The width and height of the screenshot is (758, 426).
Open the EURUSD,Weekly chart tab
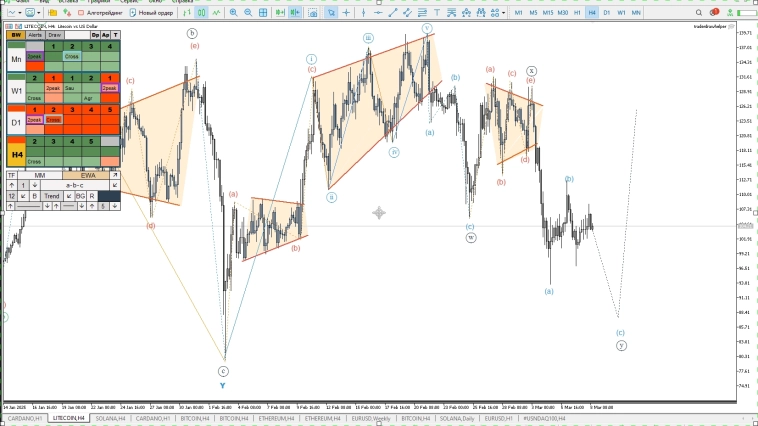(369, 418)
